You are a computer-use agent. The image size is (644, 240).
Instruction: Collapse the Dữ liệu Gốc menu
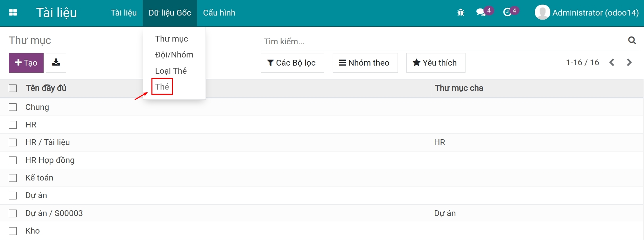pos(170,13)
